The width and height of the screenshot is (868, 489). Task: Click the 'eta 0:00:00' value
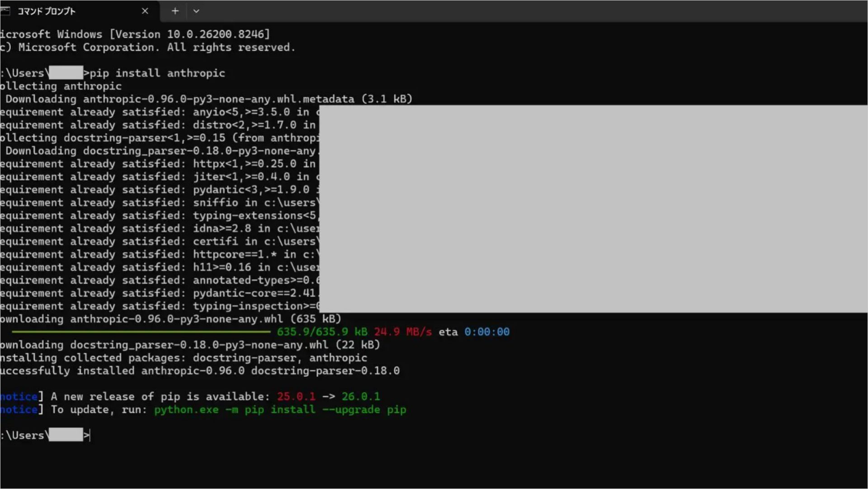(474, 332)
